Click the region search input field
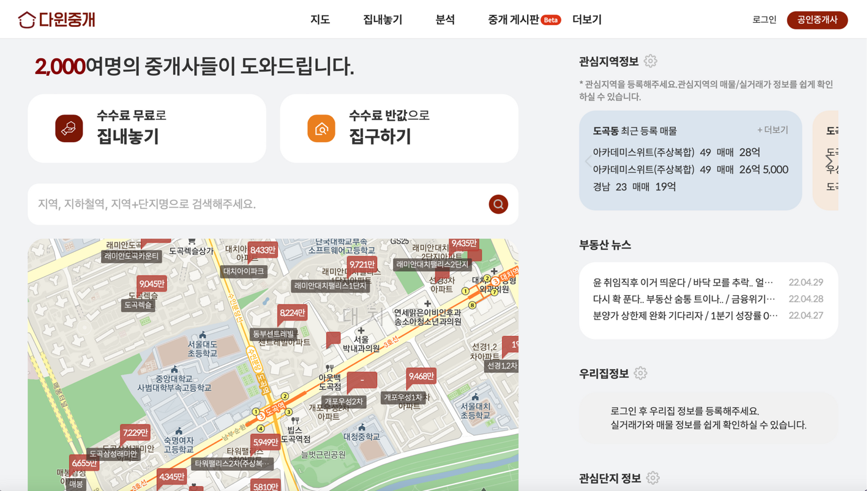This screenshot has width=868, height=491. (245, 204)
